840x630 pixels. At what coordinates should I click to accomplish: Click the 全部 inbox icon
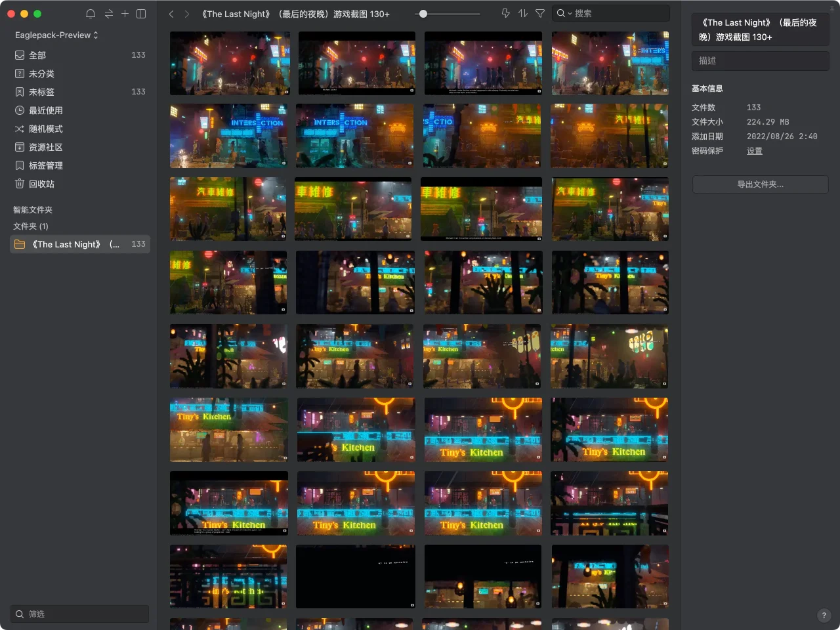pos(20,55)
